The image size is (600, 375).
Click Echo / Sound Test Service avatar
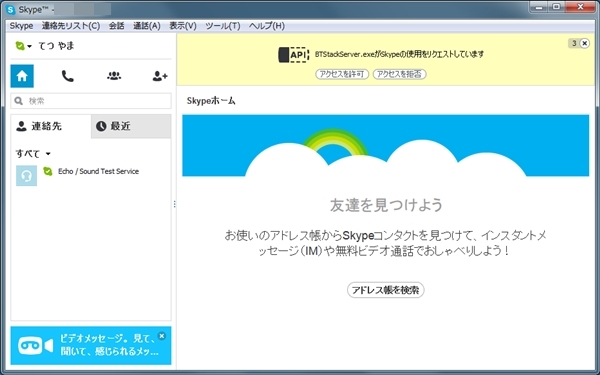pos(26,176)
